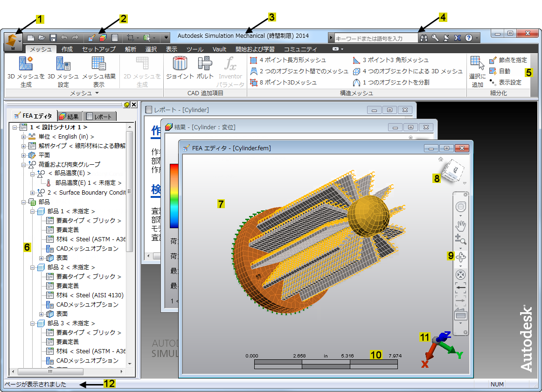The image size is (542, 392).
Task: Click 3 ポイント3 角形メッシュ command
Action: pyautogui.click(x=390, y=60)
